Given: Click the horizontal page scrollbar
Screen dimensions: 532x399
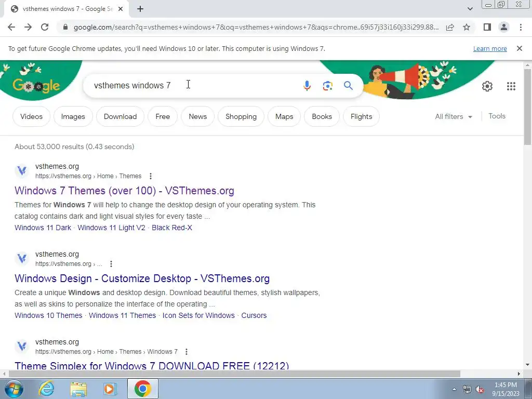Looking at the screenshot, I should click(234, 374).
